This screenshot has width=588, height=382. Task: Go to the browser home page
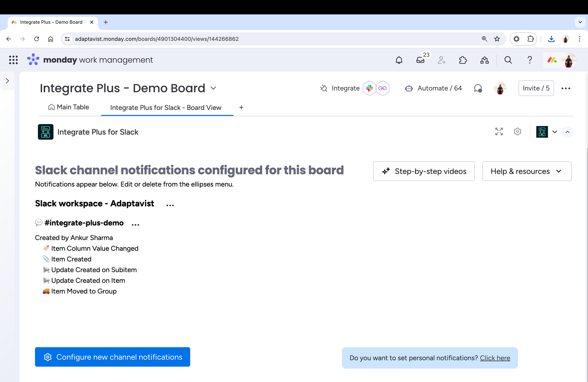pyautogui.click(x=51, y=39)
